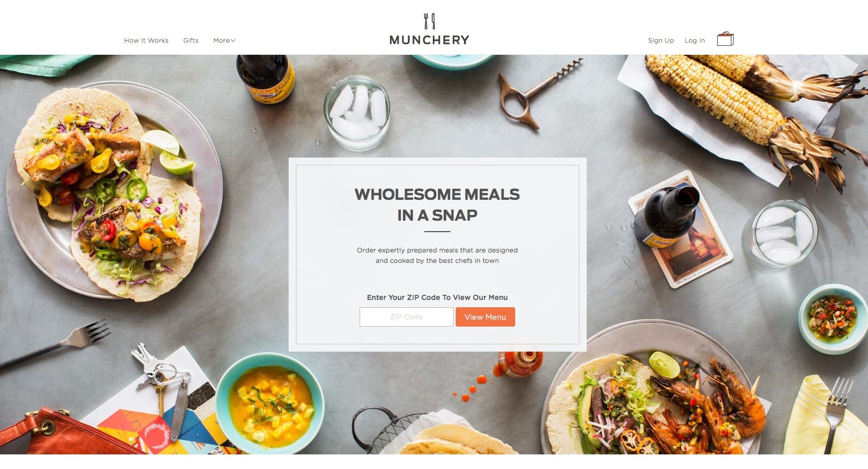This screenshot has width=868, height=469.
Task: Click the Enter Your ZIP Code label
Action: [437, 297]
